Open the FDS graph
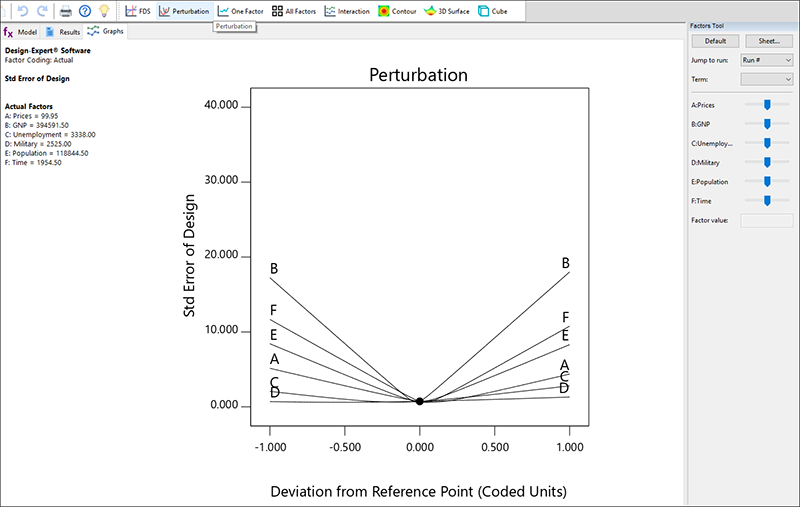This screenshot has height=507, width=800. (138, 11)
